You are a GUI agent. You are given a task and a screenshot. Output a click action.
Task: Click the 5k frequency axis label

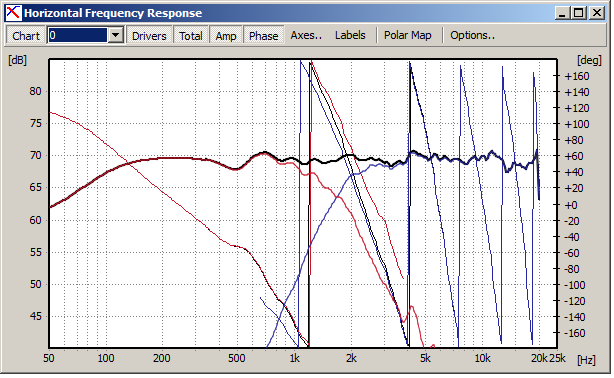click(x=425, y=358)
